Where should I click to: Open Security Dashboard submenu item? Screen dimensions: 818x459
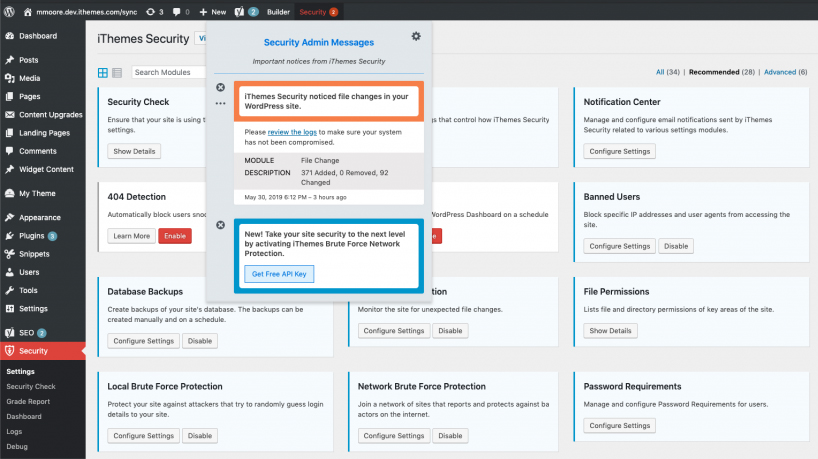click(x=24, y=417)
